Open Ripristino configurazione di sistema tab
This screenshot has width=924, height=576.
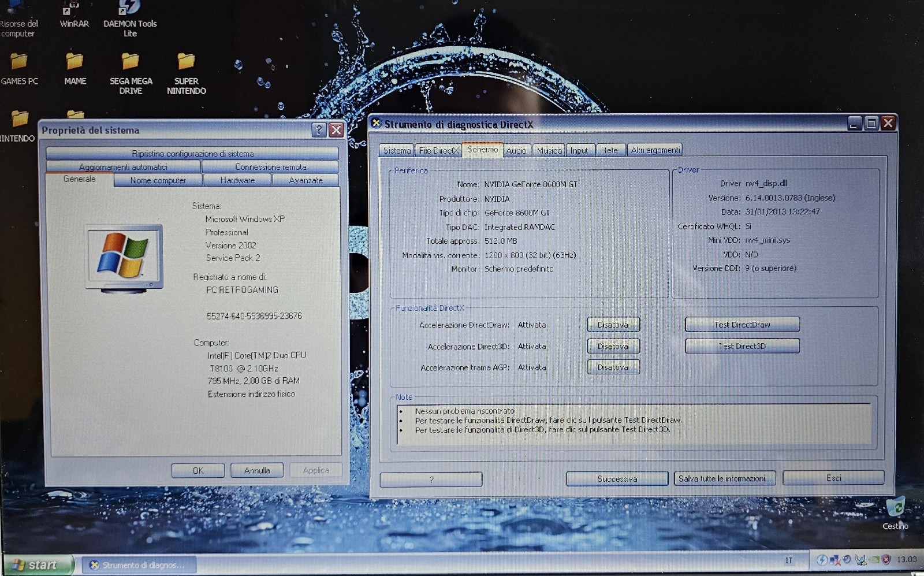[192, 154]
